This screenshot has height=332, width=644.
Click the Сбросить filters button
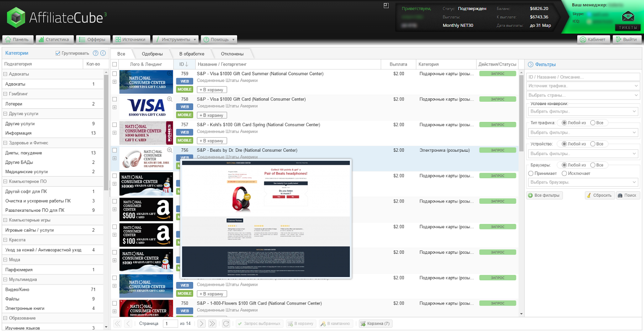click(x=599, y=195)
